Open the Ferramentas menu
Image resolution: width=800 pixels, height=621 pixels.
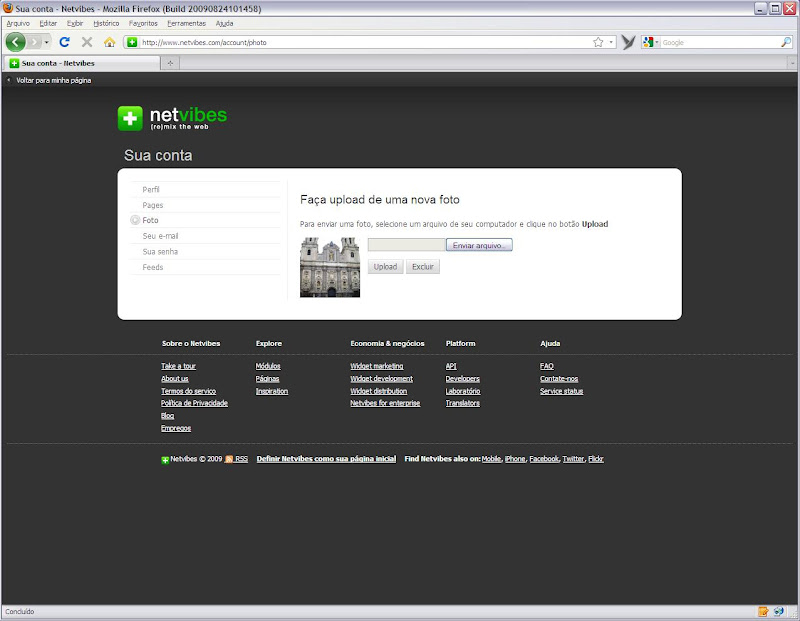point(186,23)
